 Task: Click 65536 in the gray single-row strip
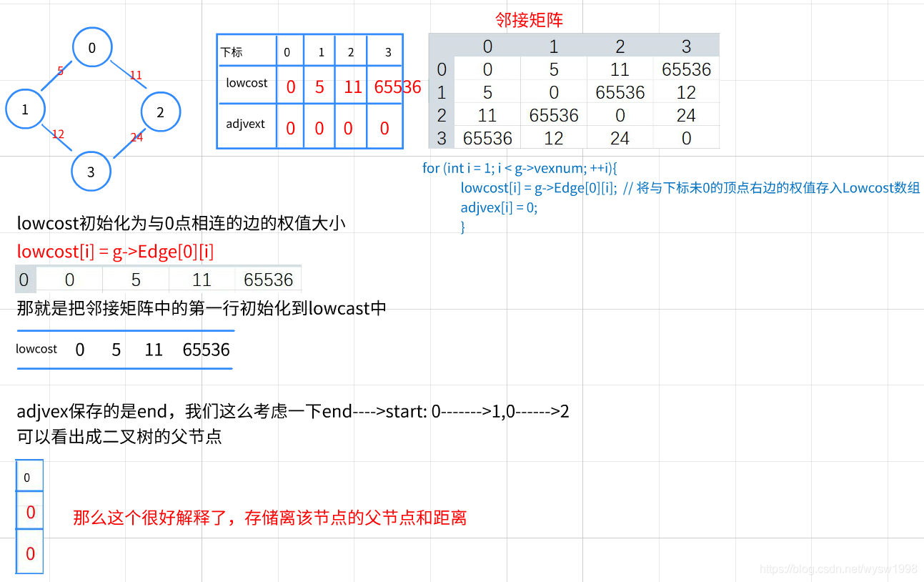(269, 280)
